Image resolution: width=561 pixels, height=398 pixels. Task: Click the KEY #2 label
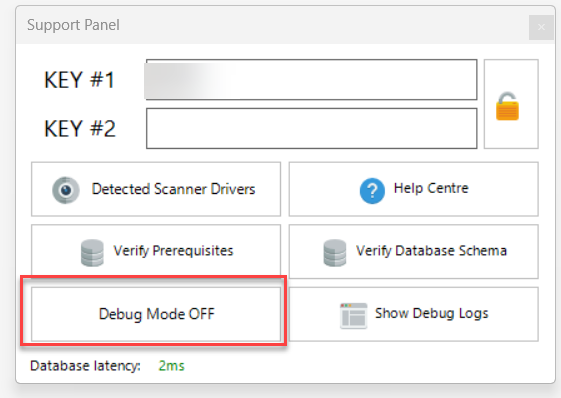click(80, 128)
